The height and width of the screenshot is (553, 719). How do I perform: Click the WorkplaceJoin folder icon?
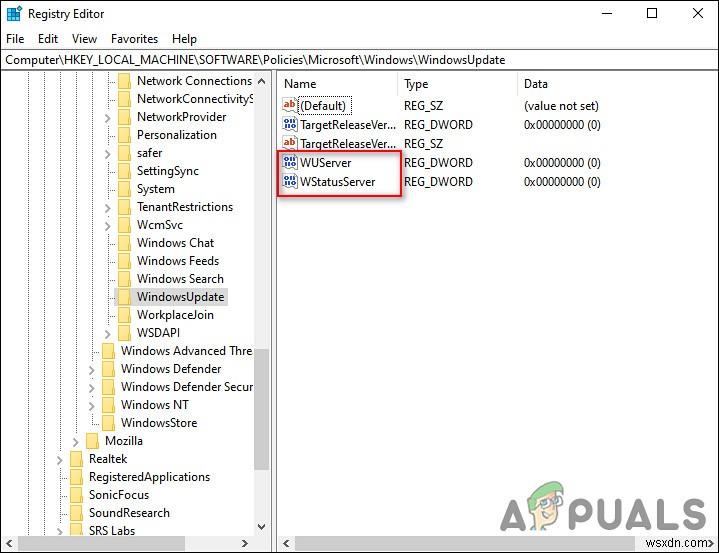pyautogui.click(x=124, y=315)
